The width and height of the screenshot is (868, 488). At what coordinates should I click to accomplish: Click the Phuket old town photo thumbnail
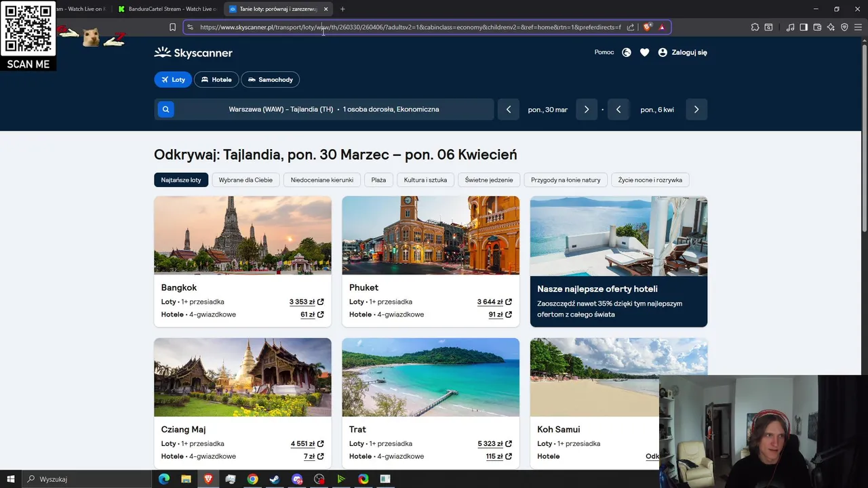click(x=431, y=235)
